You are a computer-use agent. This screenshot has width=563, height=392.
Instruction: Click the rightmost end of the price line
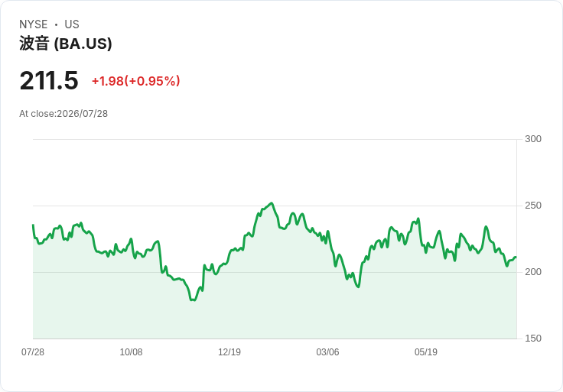click(x=516, y=258)
